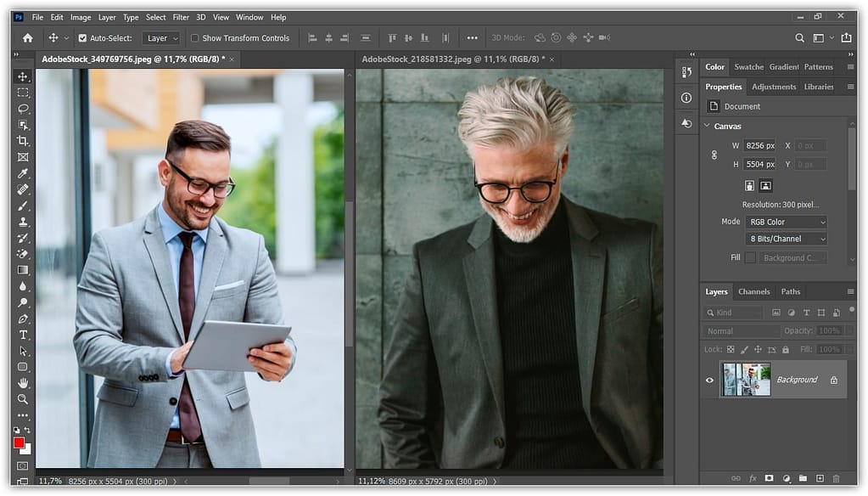
Task: Click the red foreground color swatch
Action: click(x=19, y=442)
